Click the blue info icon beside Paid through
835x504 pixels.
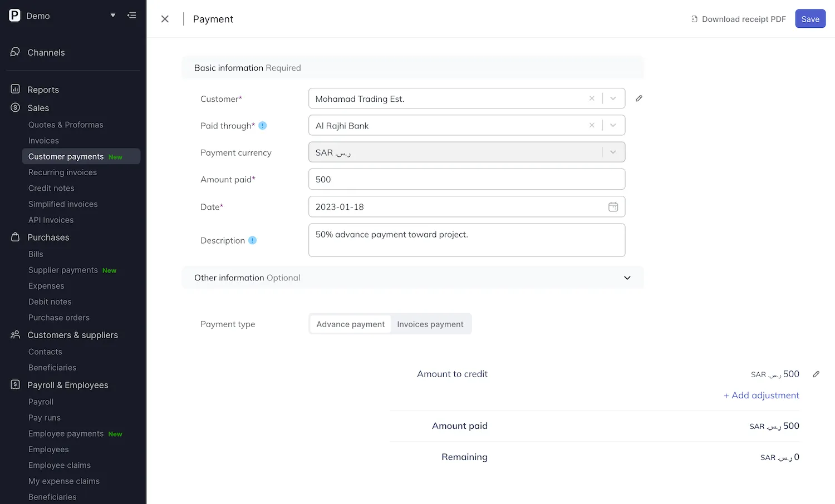tap(263, 126)
